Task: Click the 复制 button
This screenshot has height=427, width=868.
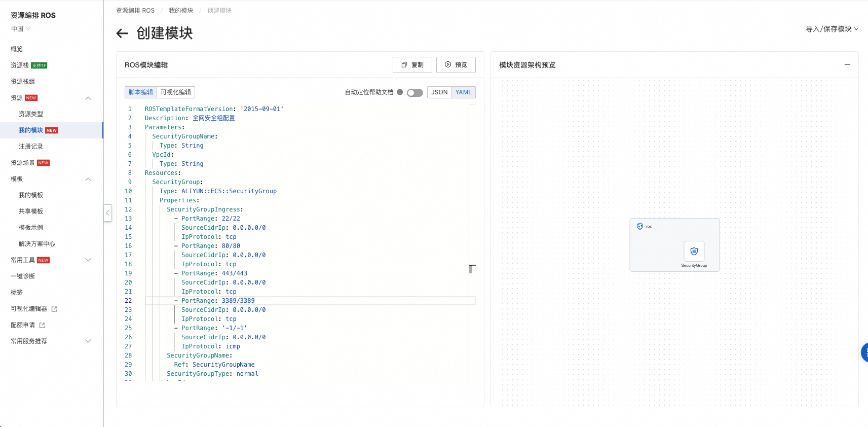Action: pyautogui.click(x=412, y=65)
